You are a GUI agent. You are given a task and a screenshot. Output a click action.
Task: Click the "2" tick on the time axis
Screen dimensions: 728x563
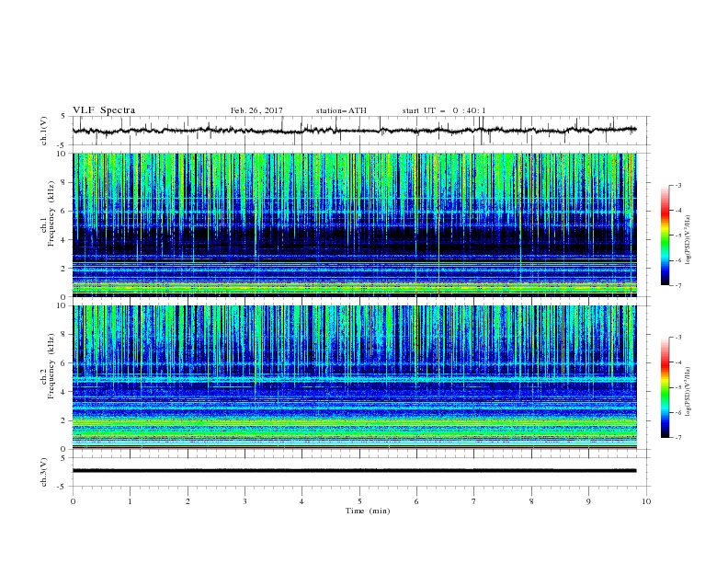click(188, 501)
